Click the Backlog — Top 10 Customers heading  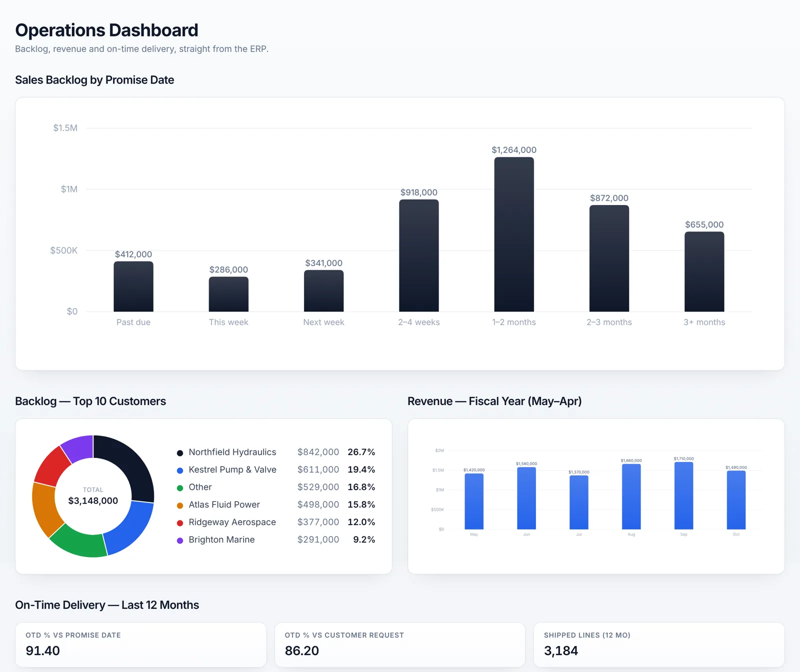coord(90,401)
